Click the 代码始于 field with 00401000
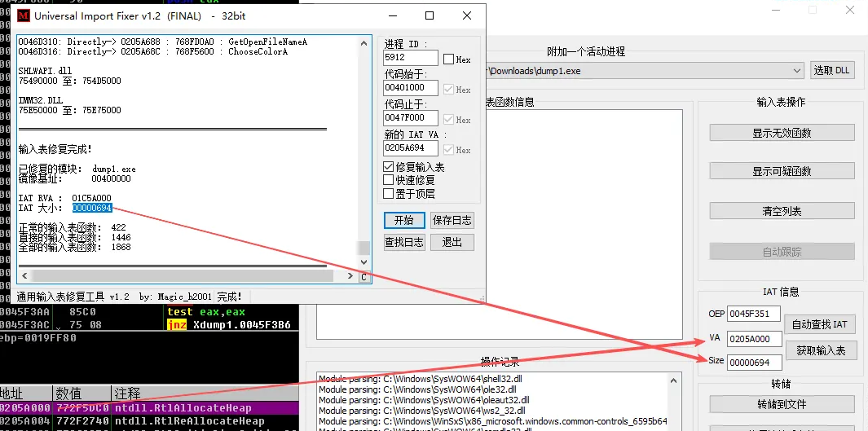 pos(410,88)
